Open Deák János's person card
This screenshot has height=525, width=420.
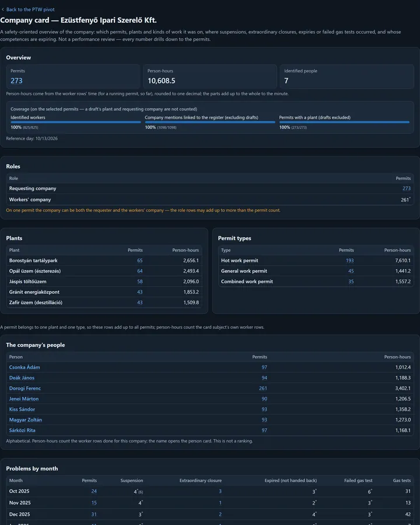coord(22,378)
